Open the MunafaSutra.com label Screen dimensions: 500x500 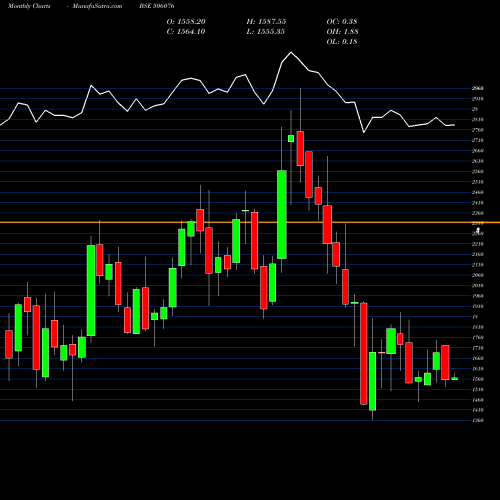pos(97,6)
